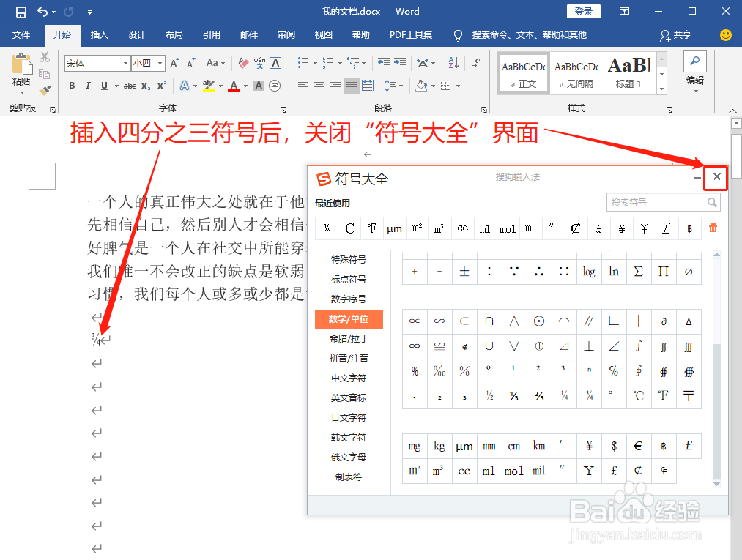Open the font name dropdown 宋体

tap(125, 63)
